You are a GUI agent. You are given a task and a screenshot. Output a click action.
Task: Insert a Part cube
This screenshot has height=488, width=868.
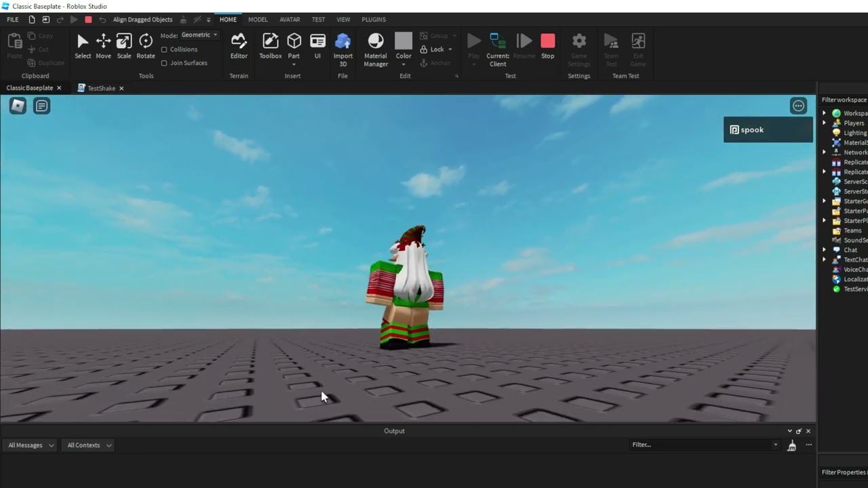294,41
